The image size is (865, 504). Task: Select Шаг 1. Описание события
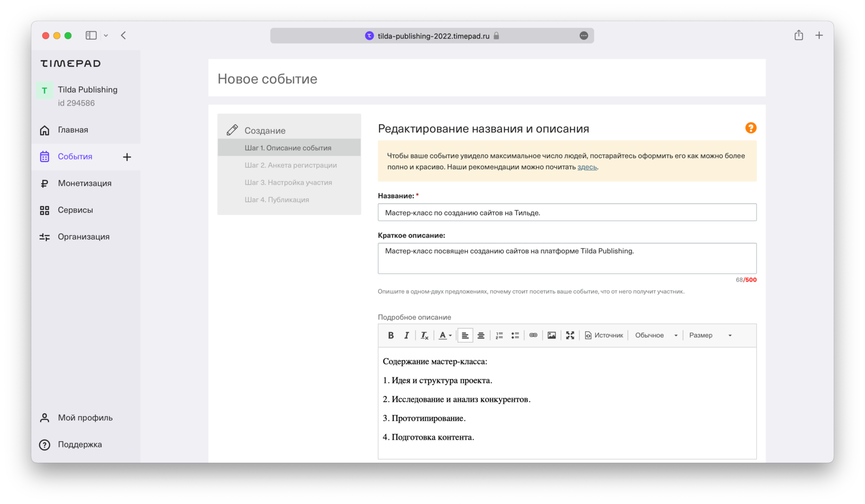(x=289, y=148)
